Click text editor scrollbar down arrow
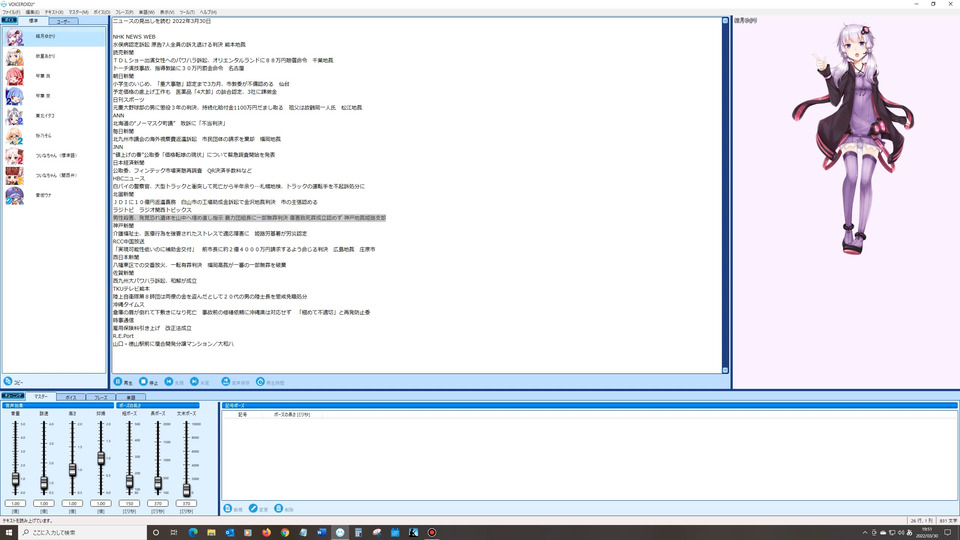The height and width of the screenshot is (540, 960). 725,370
